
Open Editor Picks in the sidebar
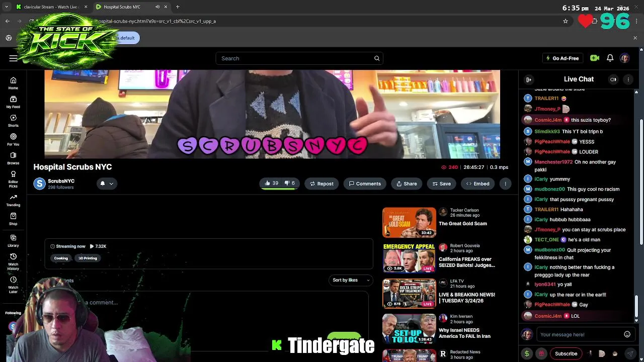(13, 178)
